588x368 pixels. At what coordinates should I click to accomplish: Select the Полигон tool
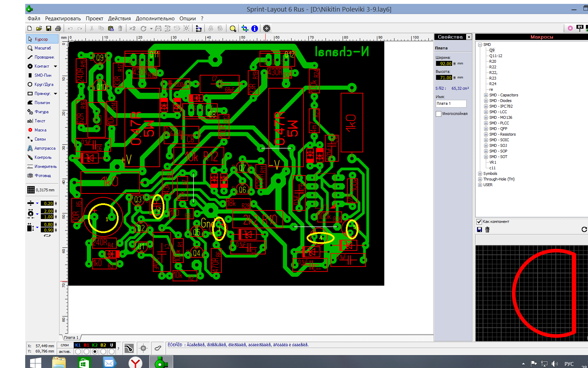coord(42,103)
